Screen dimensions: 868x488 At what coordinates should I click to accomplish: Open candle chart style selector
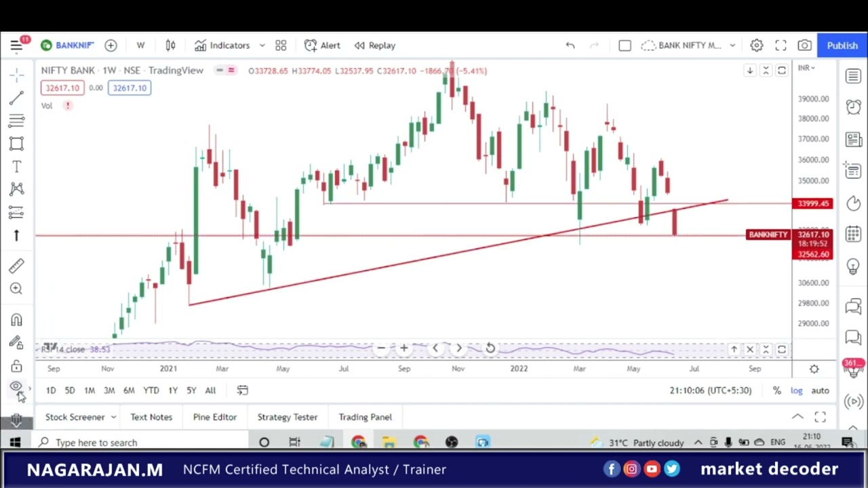tap(170, 45)
